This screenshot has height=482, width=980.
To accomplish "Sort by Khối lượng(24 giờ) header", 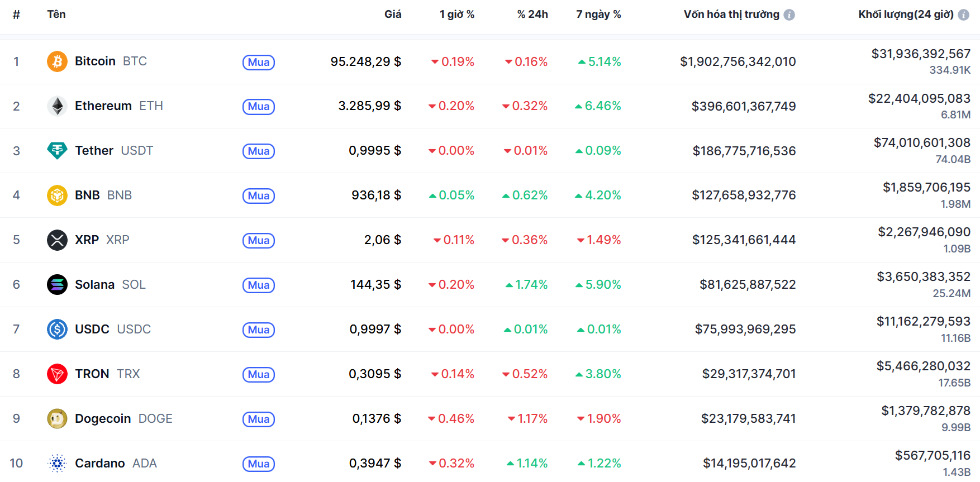I will [x=906, y=15].
